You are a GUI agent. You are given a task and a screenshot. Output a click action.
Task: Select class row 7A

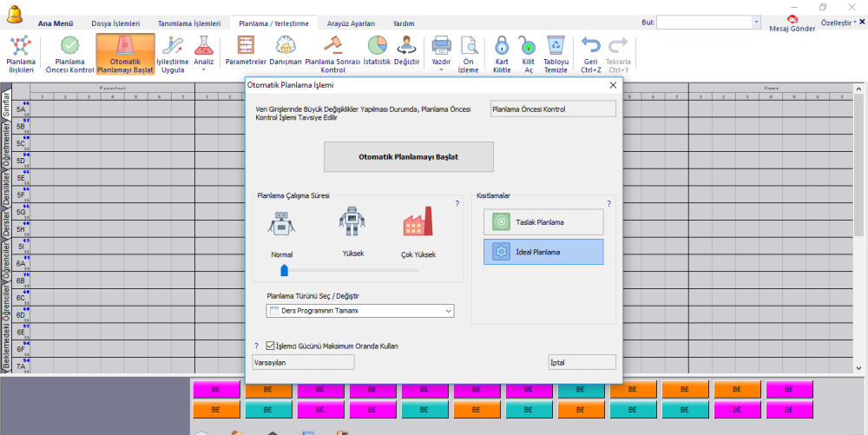pyautogui.click(x=21, y=366)
